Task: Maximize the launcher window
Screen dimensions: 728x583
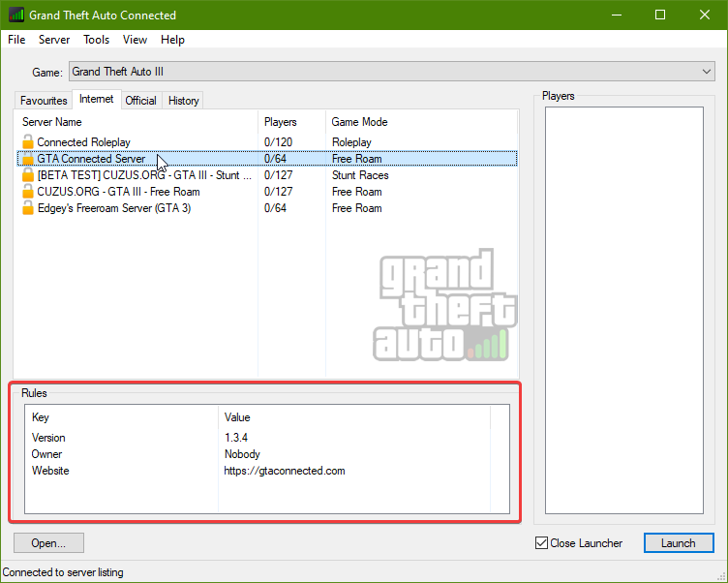Action: (660, 15)
